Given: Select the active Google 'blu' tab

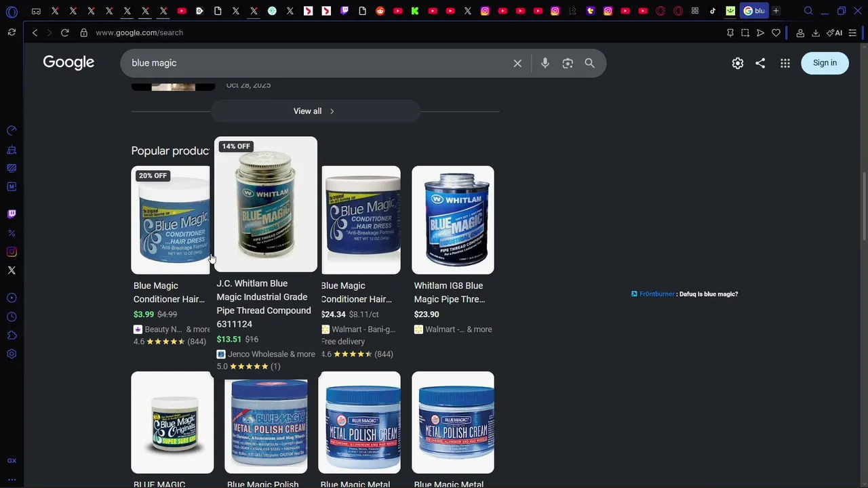Looking at the screenshot, I should click(x=754, y=11).
